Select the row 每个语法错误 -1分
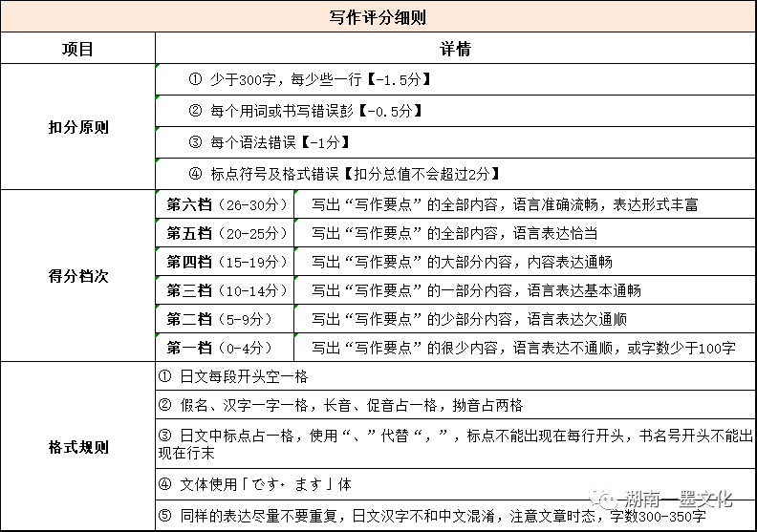The width and height of the screenshot is (757, 532). [455, 142]
